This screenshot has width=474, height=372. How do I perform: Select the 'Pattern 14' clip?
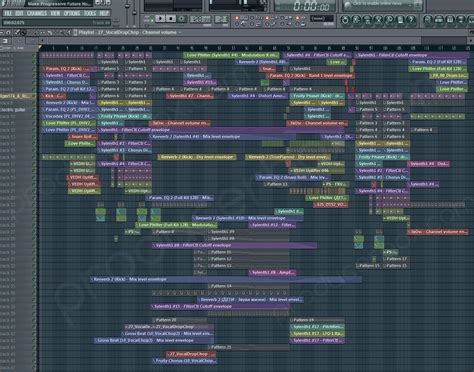[248, 286]
